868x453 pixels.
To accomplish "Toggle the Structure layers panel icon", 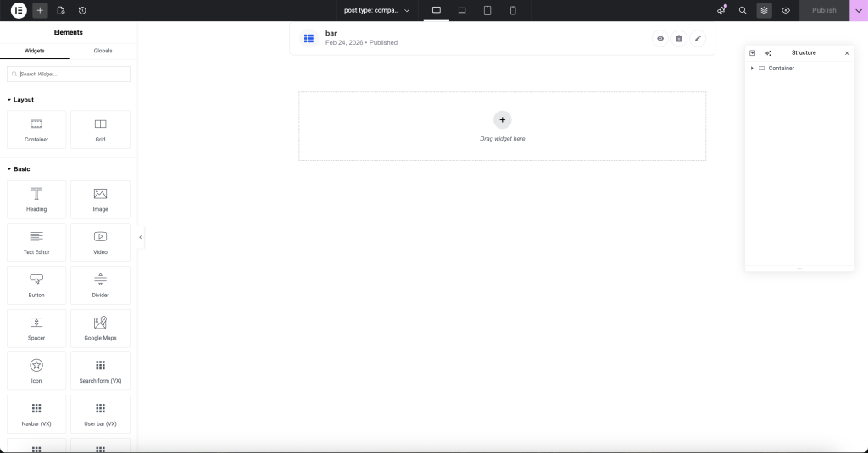I will 764,10.
